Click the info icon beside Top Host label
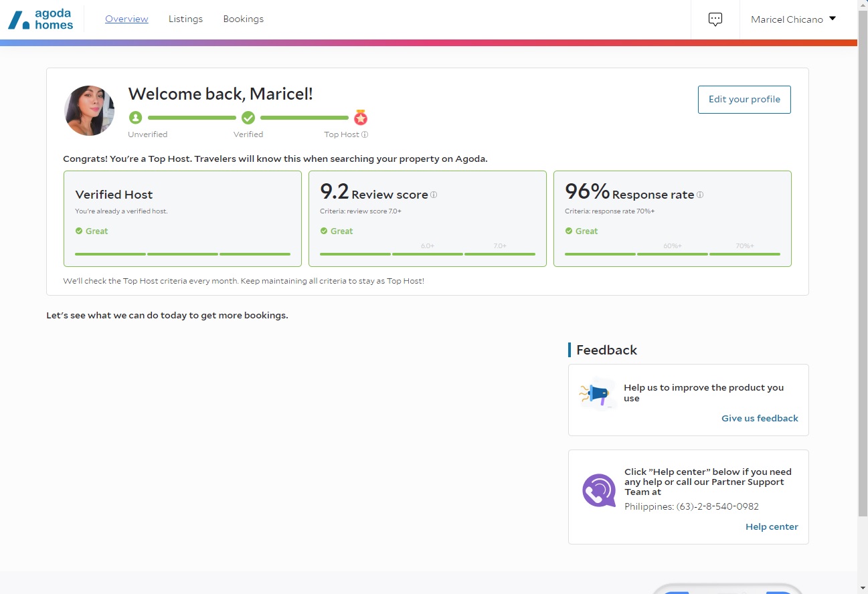Viewport: 868px width, 594px height. click(x=365, y=134)
